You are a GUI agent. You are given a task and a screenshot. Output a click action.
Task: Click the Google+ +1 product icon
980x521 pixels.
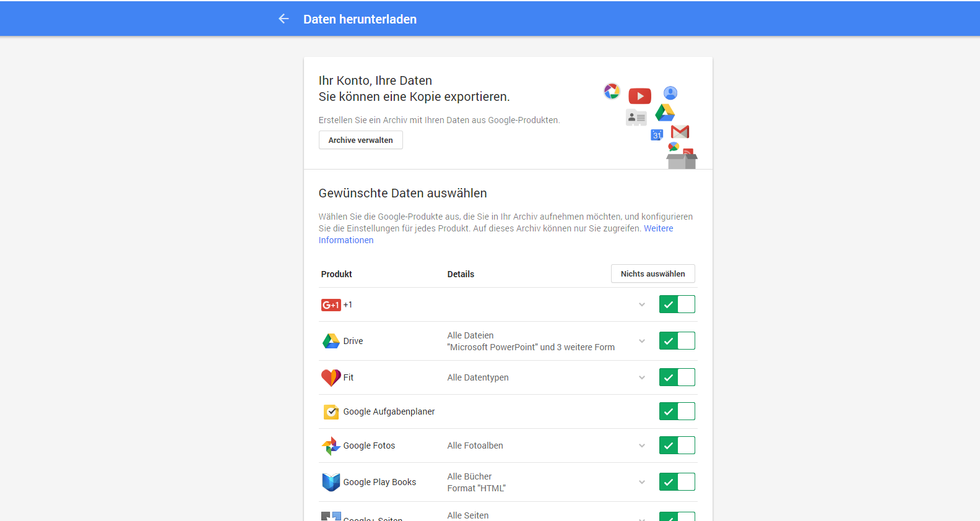pos(331,305)
